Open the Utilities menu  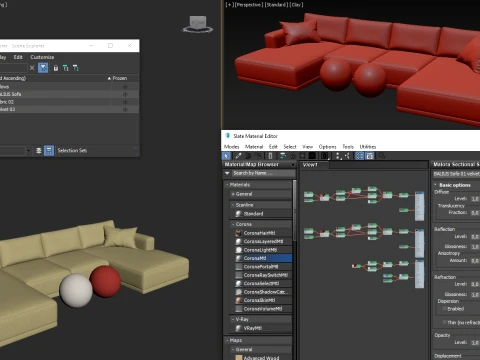(368, 147)
